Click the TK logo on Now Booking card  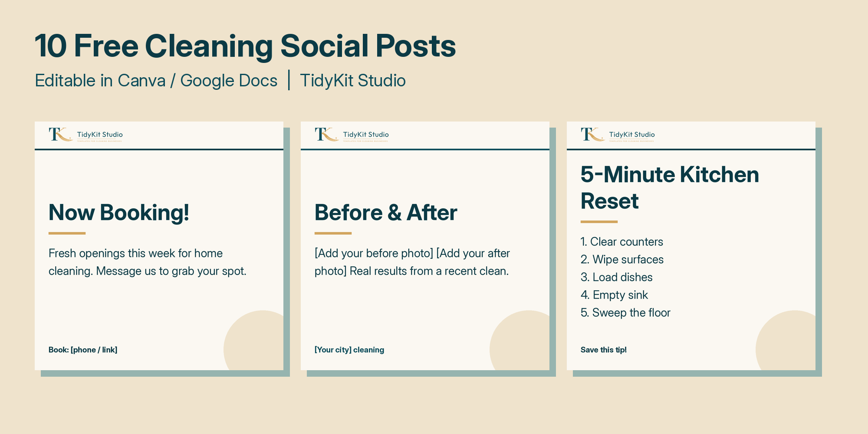[x=60, y=135]
